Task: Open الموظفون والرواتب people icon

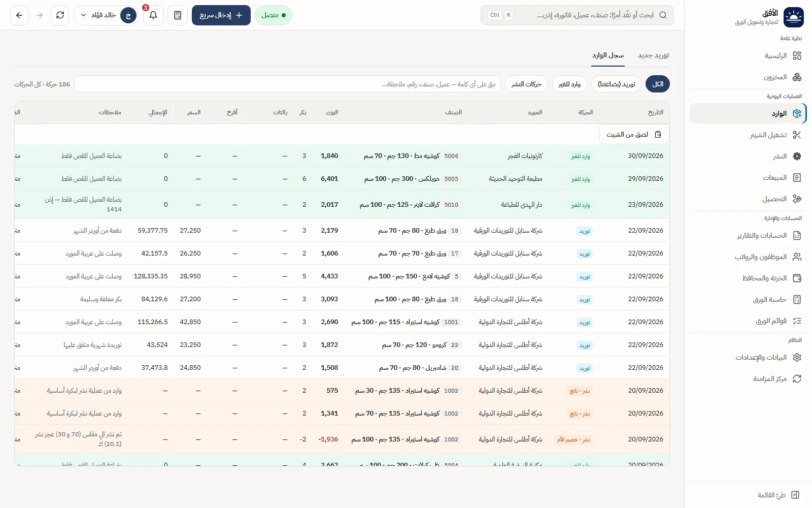Action: pos(797,257)
